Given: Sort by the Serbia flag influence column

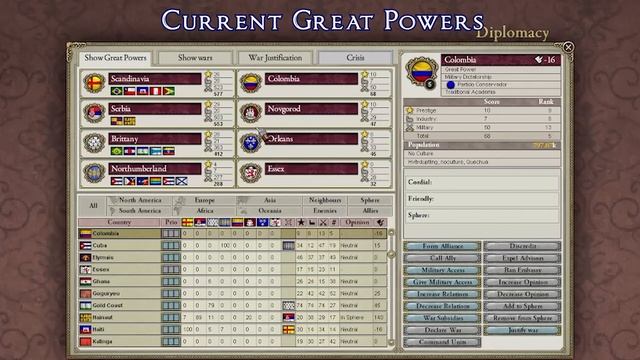Looking at the screenshot, I should pyautogui.click(x=200, y=222).
